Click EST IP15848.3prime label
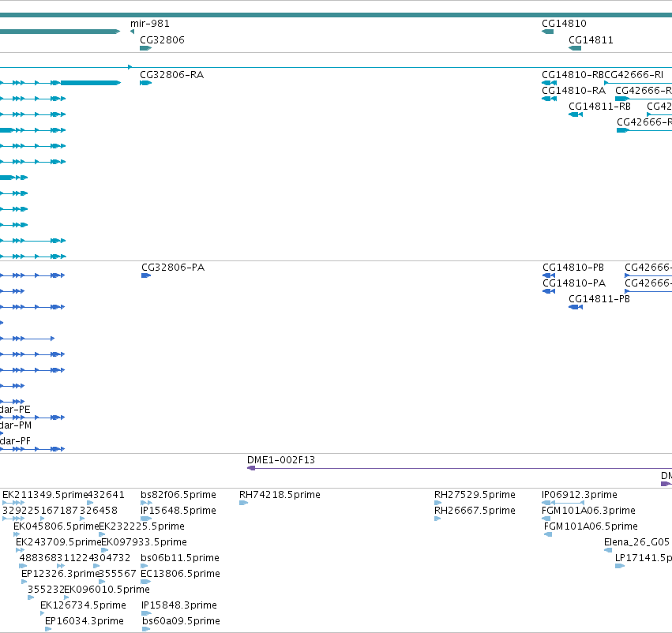Viewport: 672px width, 633px height. click(179, 605)
